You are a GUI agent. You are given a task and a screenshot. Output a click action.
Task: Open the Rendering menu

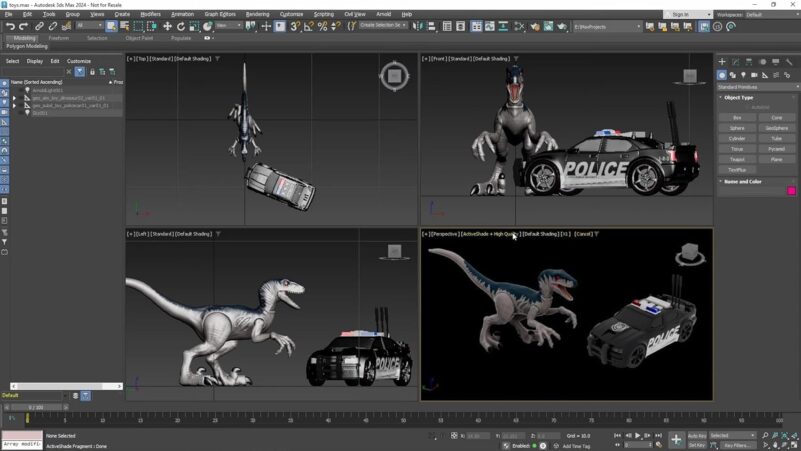click(x=257, y=14)
